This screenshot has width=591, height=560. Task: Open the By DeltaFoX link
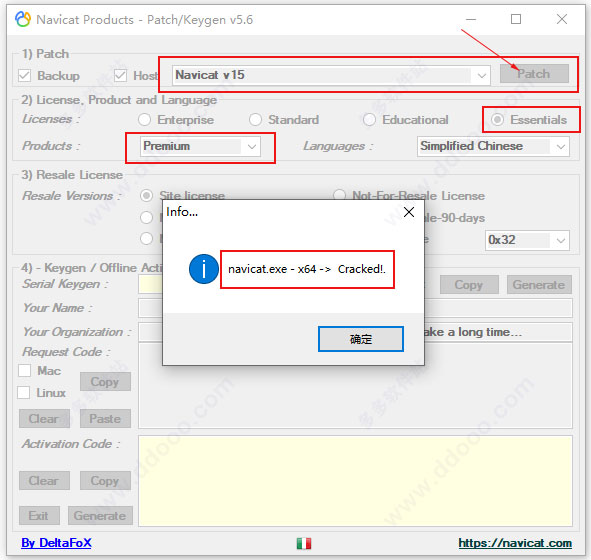[x=56, y=543]
